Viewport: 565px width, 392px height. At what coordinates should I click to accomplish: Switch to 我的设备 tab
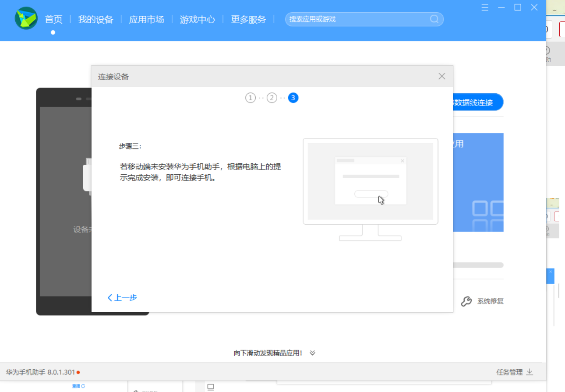(95, 19)
